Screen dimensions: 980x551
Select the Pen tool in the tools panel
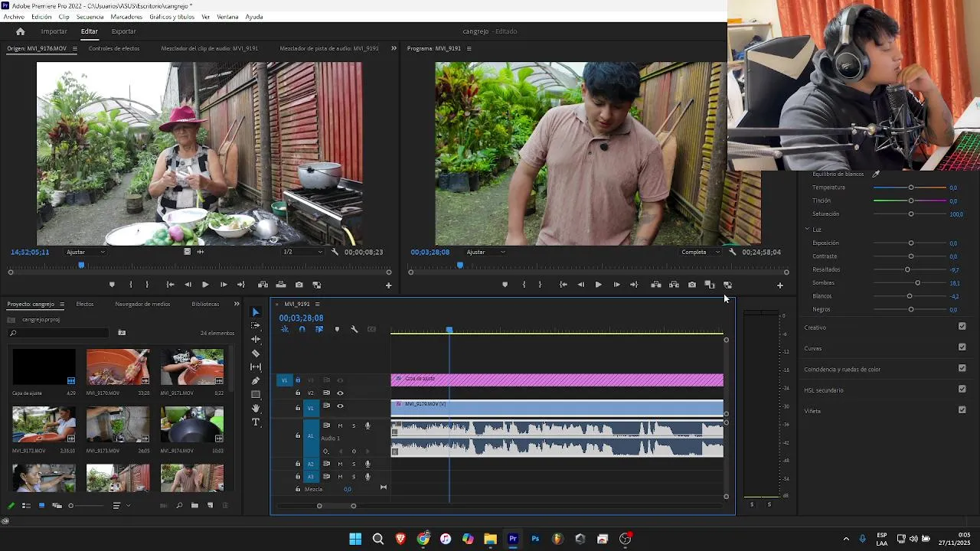click(x=256, y=380)
